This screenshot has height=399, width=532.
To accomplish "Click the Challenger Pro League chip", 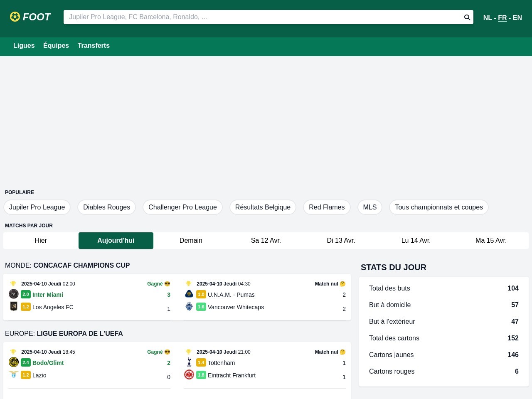I will pyautogui.click(x=182, y=207).
